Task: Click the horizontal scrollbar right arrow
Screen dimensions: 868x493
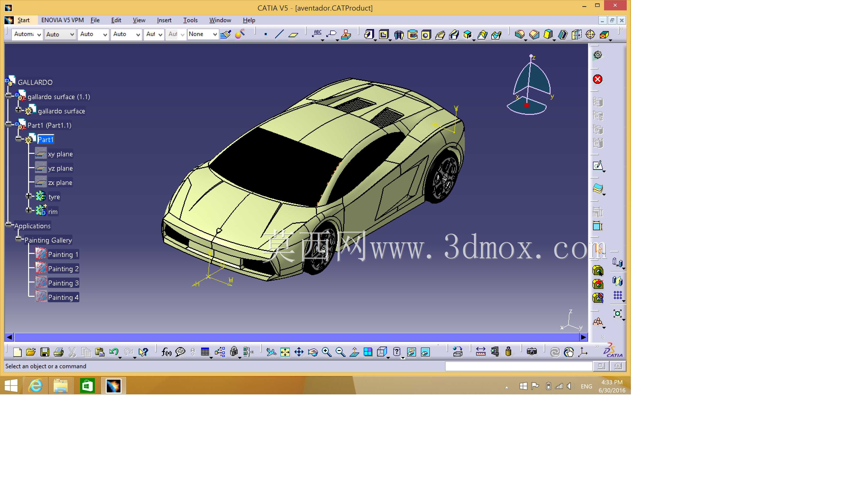Action: coord(583,337)
